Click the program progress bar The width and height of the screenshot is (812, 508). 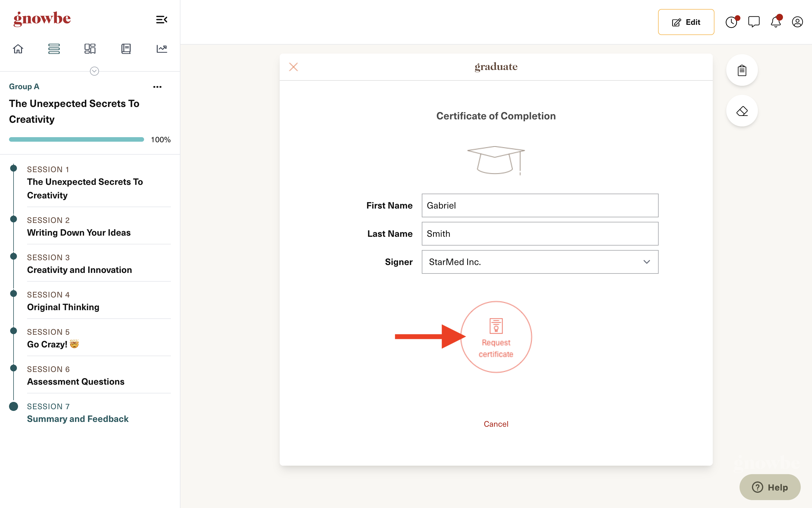[76, 139]
